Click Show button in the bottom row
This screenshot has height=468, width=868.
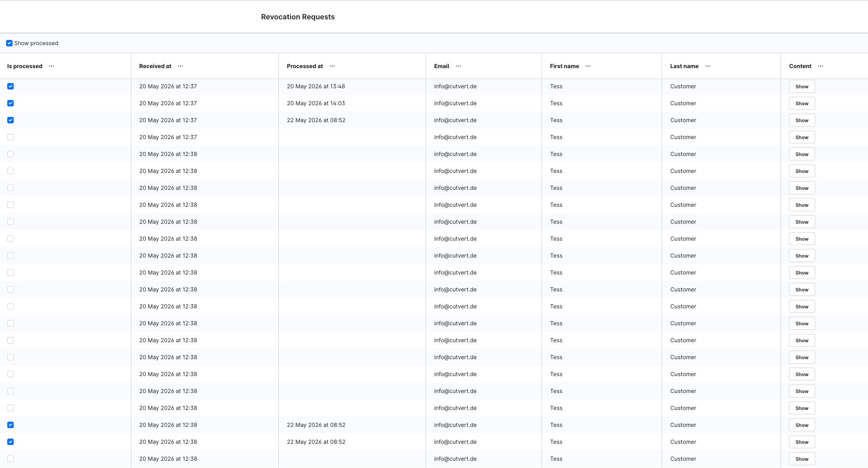point(802,459)
